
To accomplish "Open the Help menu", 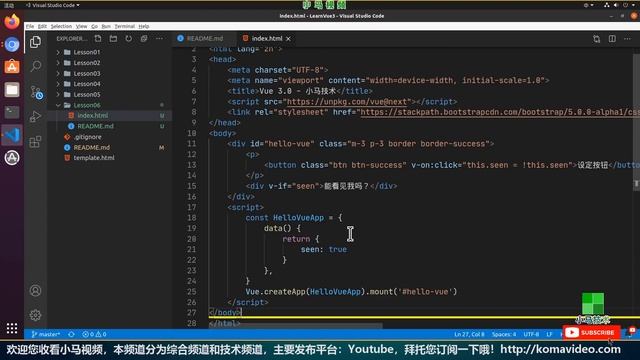I will pyautogui.click(x=144, y=26).
